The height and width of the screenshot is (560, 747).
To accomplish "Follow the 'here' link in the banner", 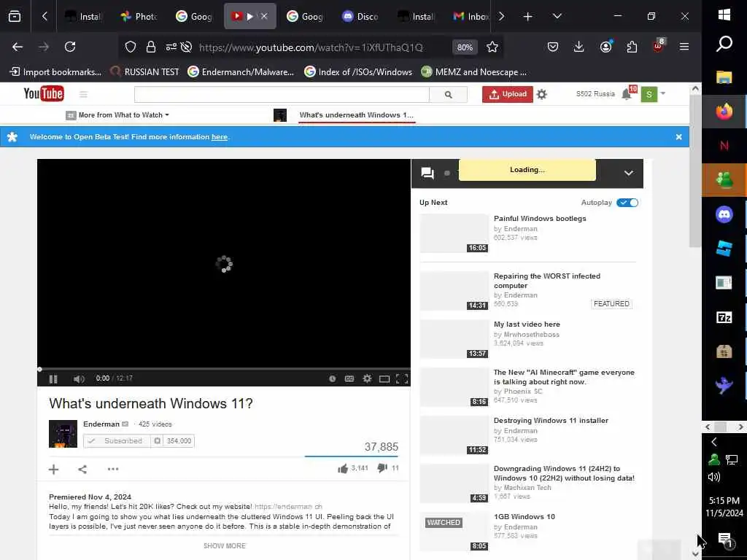I will (x=219, y=136).
